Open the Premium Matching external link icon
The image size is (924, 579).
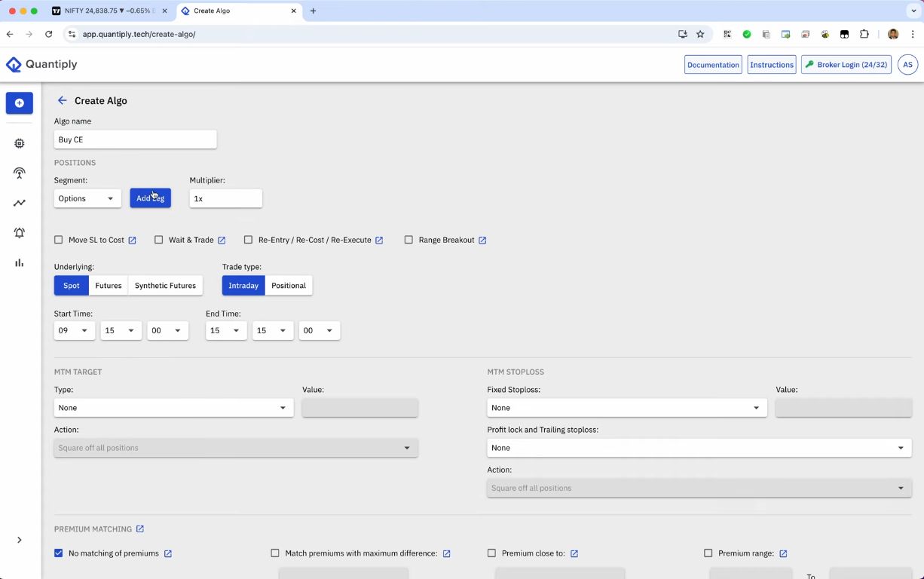tap(140, 529)
